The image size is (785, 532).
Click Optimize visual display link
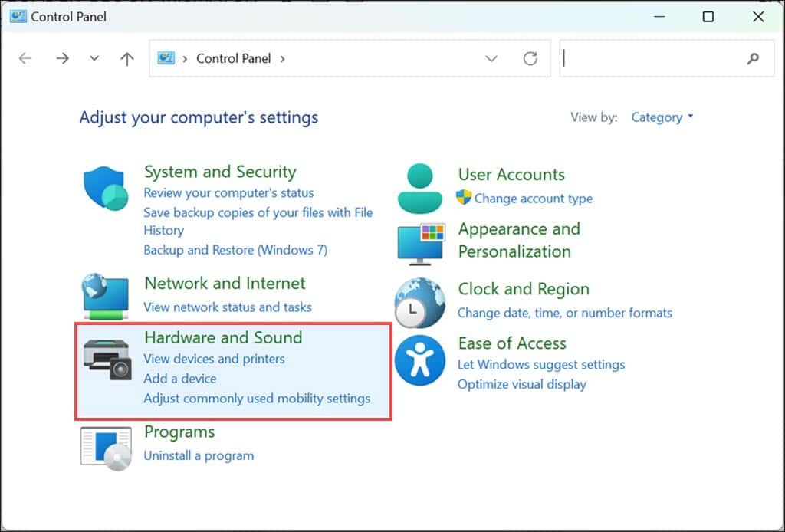[521, 384]
